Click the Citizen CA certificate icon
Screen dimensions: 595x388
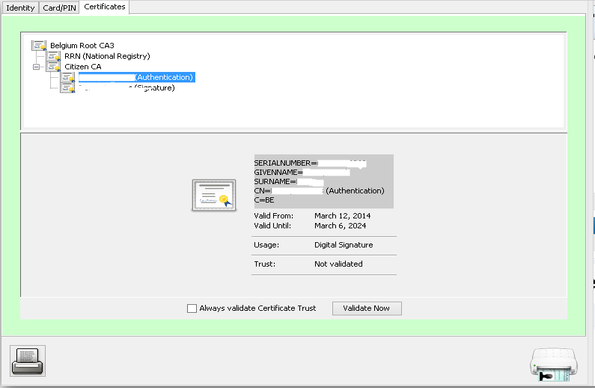53,67
